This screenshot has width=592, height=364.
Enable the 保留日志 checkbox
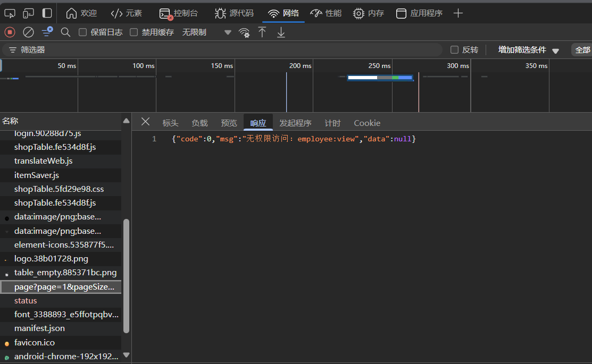[83, 32]
